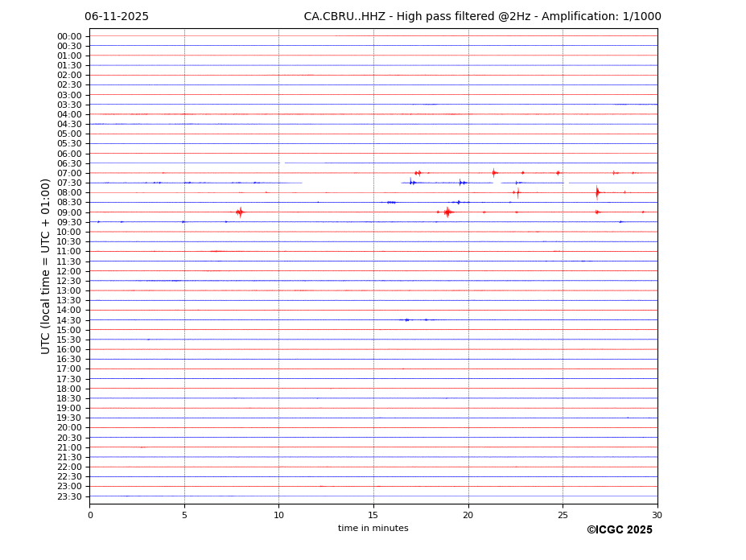Click the large red event near minute 8 on the 09:00 trace
Image resolution: width=746 pixels, height=560 pixels.
(240, 212)
